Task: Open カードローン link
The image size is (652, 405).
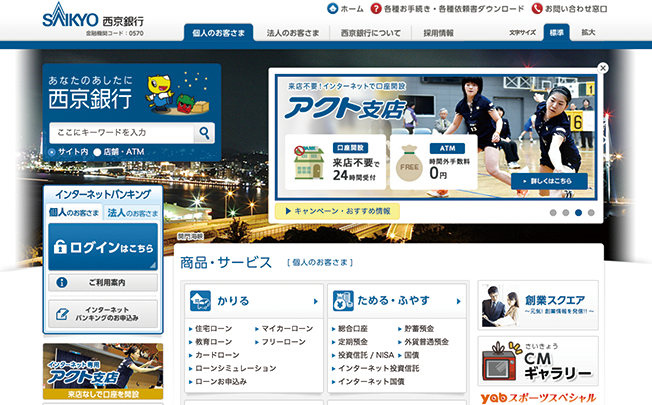Action: pos(217,355)
